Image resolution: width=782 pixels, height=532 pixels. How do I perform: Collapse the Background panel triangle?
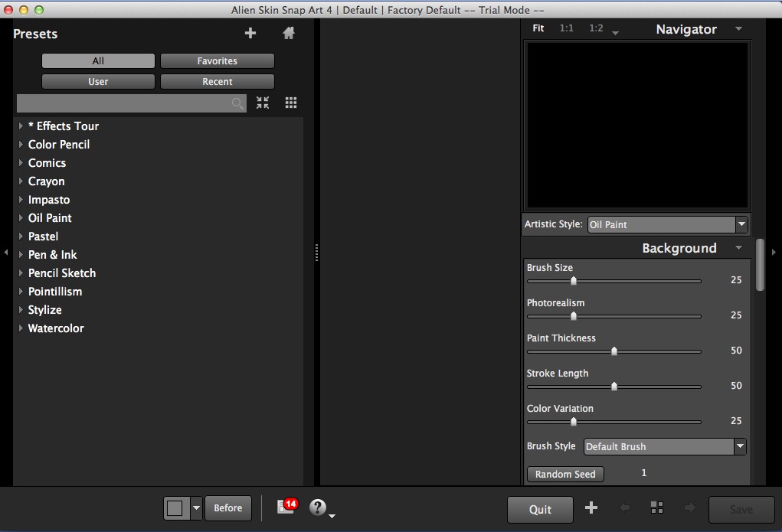coord(738,247)
